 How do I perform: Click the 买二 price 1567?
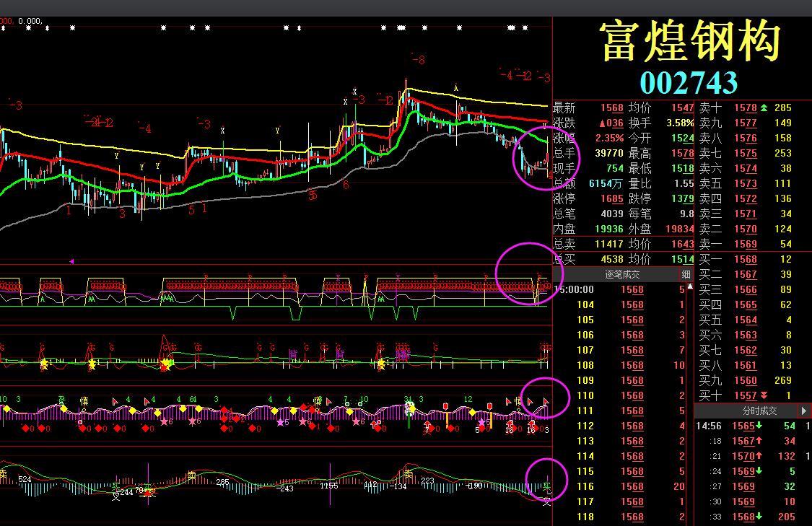(745, 274)
